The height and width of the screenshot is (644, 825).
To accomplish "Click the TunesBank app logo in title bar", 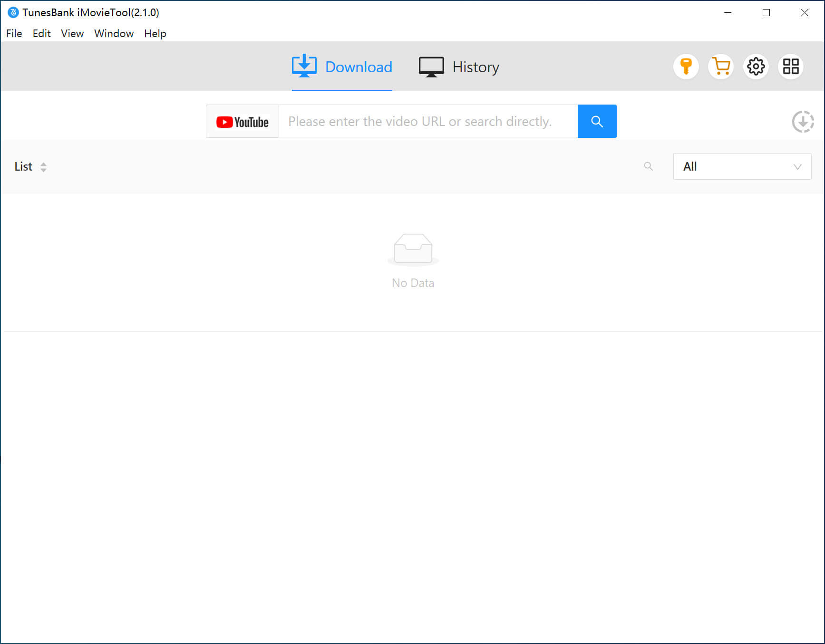I will pyautogui.click(x=13, y=13).
